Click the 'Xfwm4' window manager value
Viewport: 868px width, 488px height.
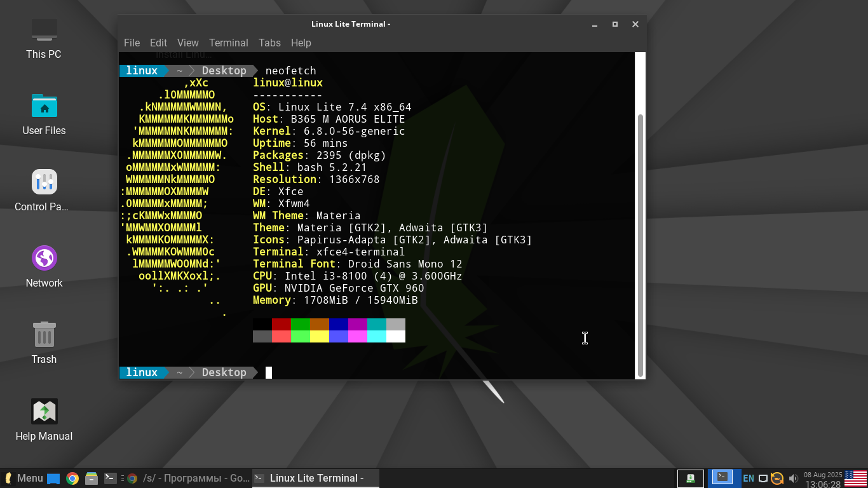pos(294,203)
